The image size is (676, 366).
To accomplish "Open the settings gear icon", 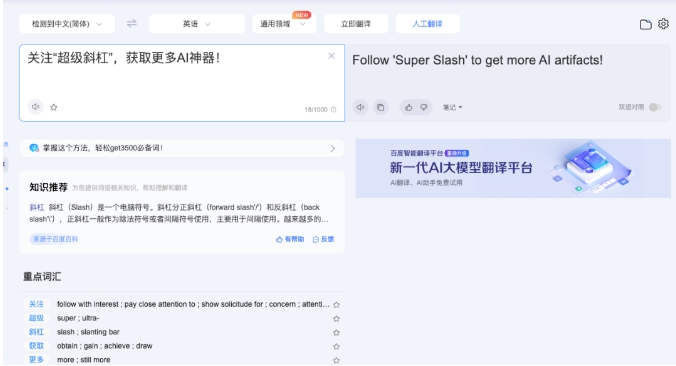I will click(663, 24).
